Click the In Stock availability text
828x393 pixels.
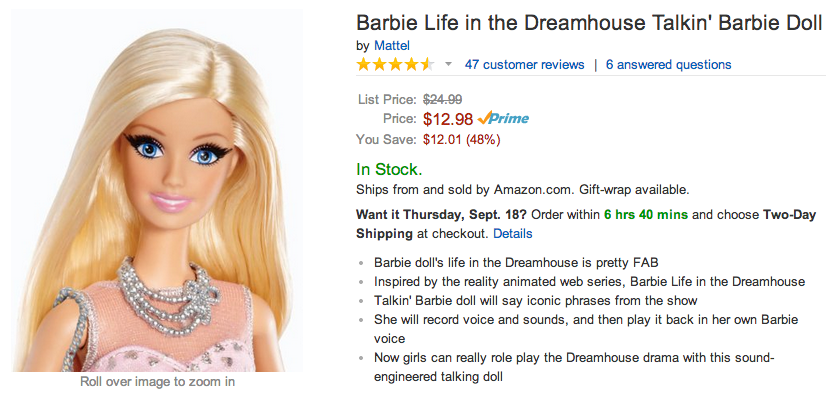[389, 170]
